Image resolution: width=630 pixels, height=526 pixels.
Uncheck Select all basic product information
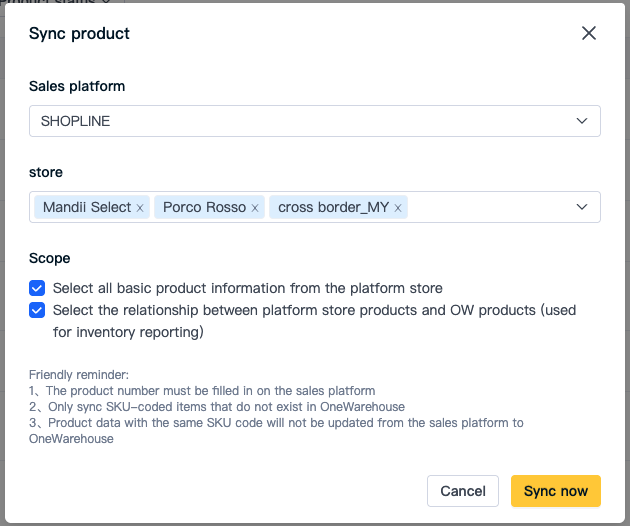coord(37,288)
